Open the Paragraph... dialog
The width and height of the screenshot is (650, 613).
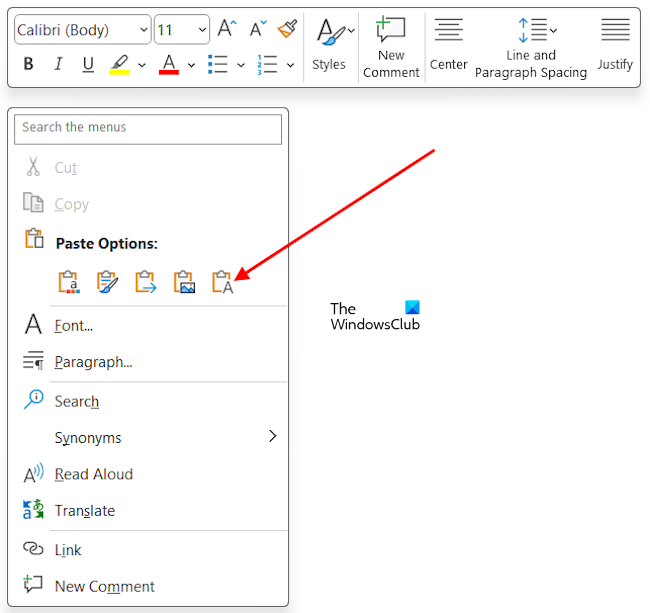click(148, 362)
